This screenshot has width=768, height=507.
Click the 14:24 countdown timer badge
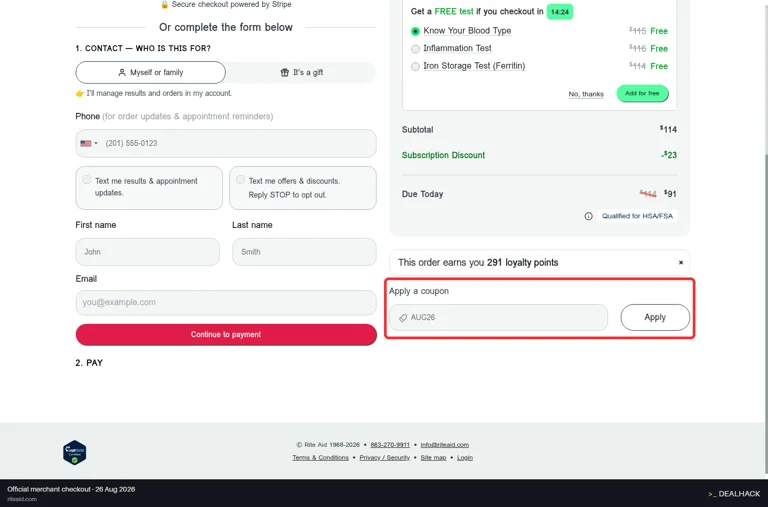coord(559,12)
